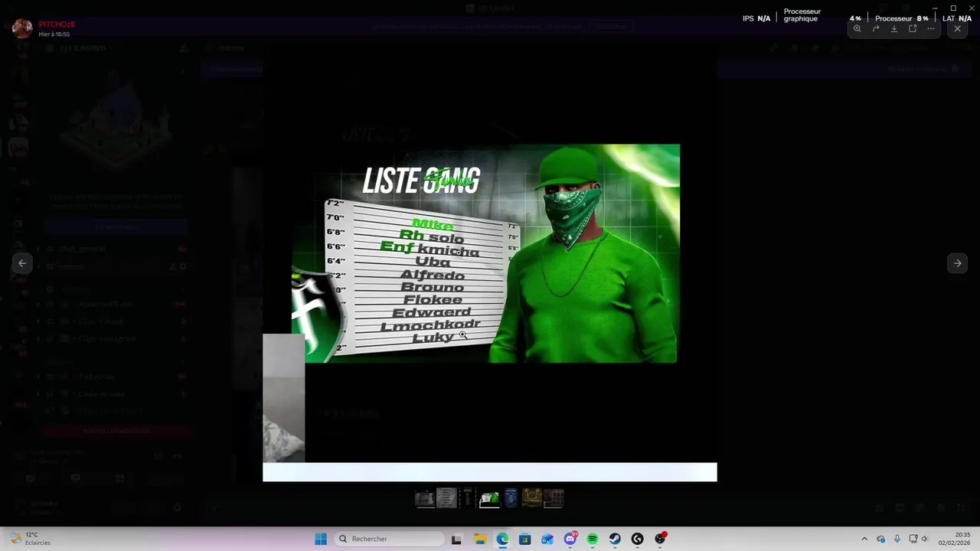Open the three-dots more options menu
Image resolution: width=980 pixels, height=551 pixels.
click(931, 28)
